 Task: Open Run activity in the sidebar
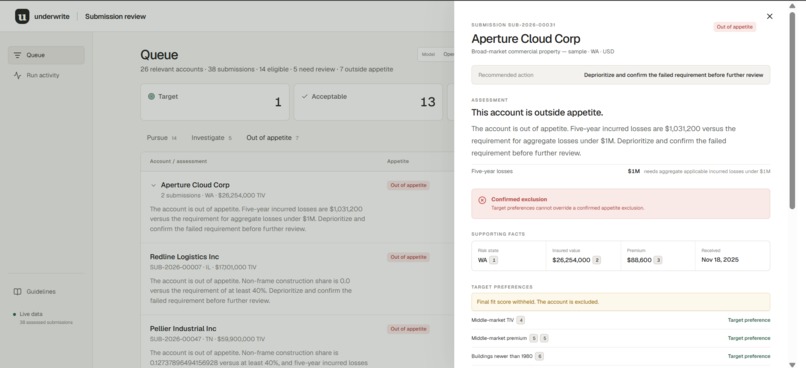click(x=46, y=76)
